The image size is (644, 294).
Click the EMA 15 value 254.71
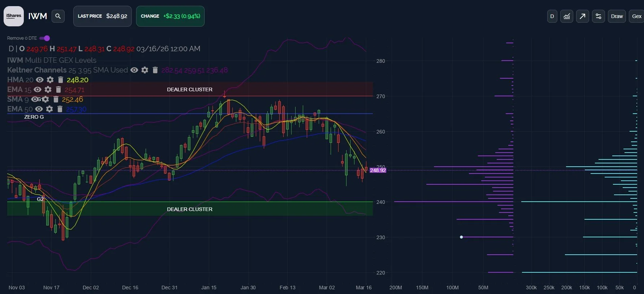point(74,89)
